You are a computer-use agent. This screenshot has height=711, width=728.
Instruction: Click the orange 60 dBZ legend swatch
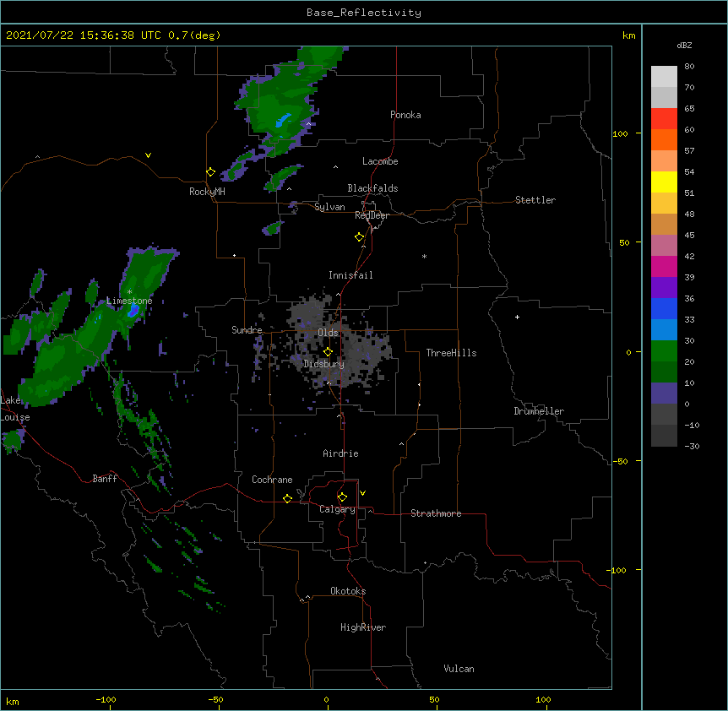(x=664, y=139)
